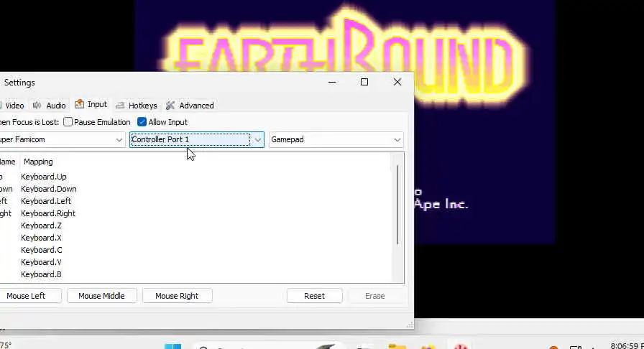Image resolution: width=644 pixels, height=349 pixels.
Task: Click the mapping list vertical scrollbar
Action: pos(397,205)
